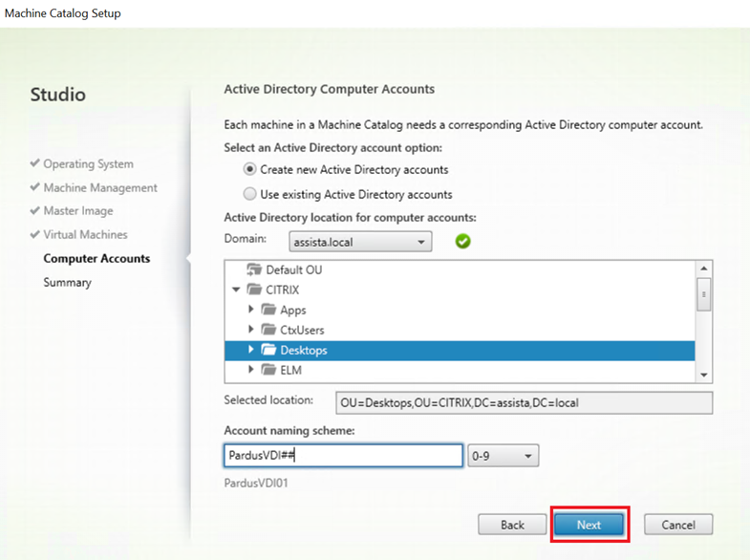This screenshot has width=750, height=560.
Task: Open the Computer Accounts step
Action: 96,258
